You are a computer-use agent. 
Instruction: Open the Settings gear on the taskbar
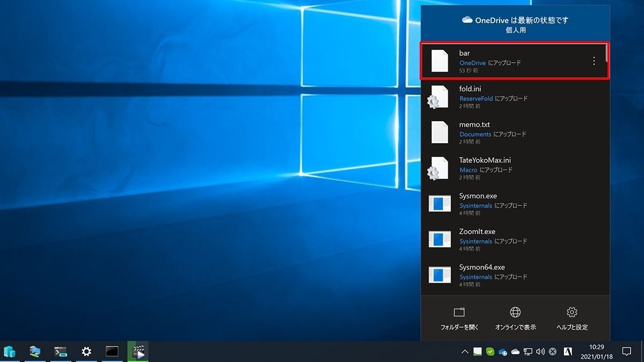pyautogui.click(x=86, y=352)
